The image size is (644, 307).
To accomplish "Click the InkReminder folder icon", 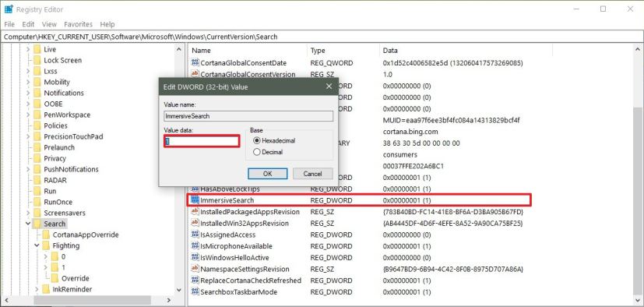I will coord(46,289).
